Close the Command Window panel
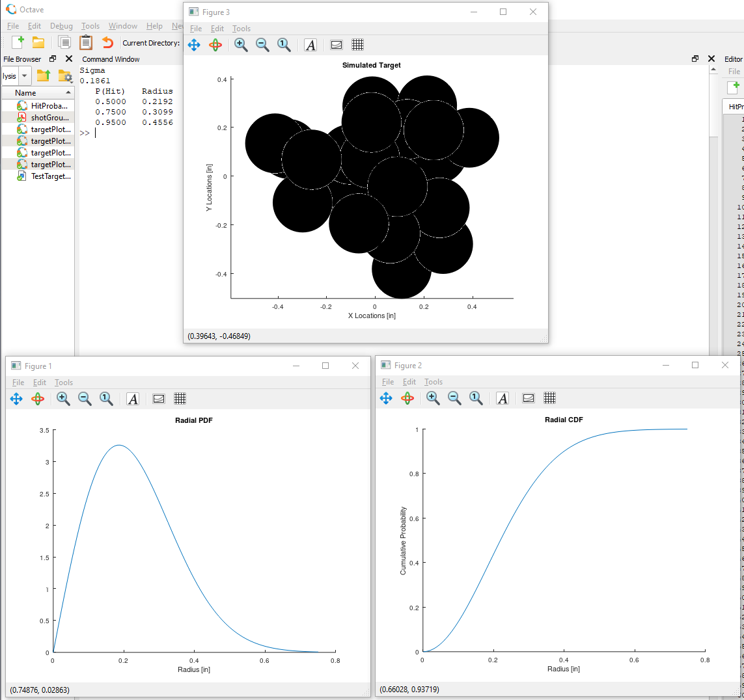The image size is (744, 700). point(711,59)
